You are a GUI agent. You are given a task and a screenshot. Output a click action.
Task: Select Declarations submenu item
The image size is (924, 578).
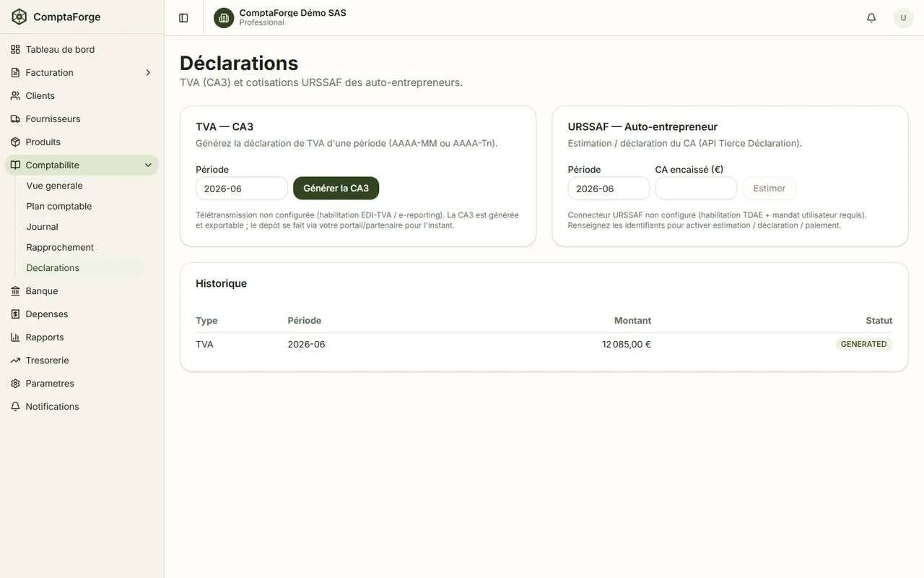[79, 267]
